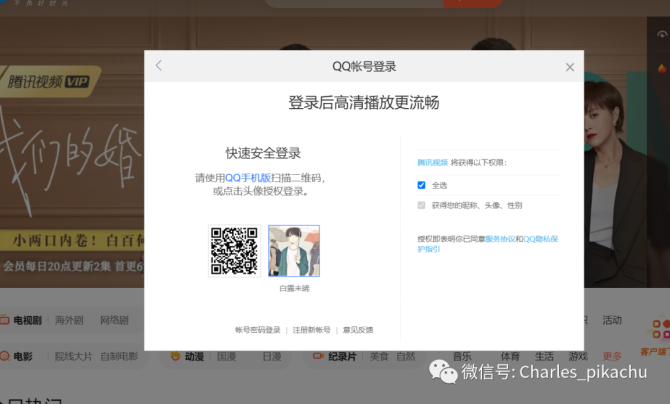Select 国漫 in background page
Screen dimensions: 670x404
(x=226, y=357)
